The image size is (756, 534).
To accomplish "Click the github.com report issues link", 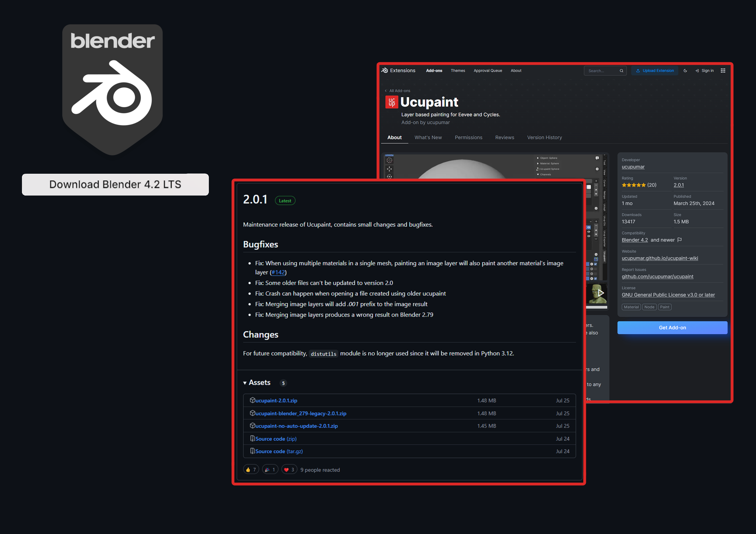I will click(657, 276).
